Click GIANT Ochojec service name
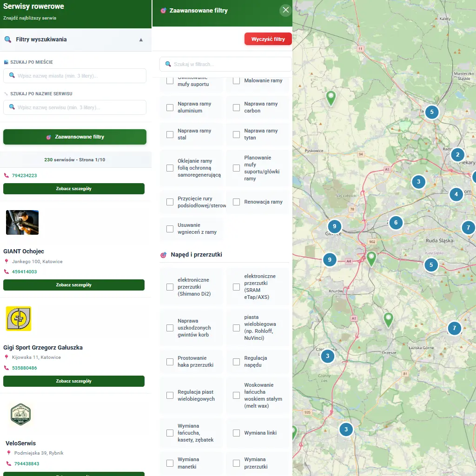This screenshot has width=476, height=476. pos(24,251)
